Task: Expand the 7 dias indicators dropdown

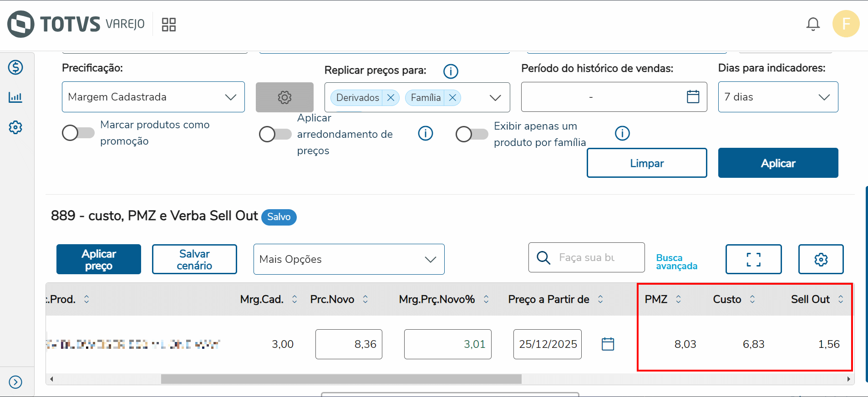Action: pyautogui.click(x=778, y=97)
